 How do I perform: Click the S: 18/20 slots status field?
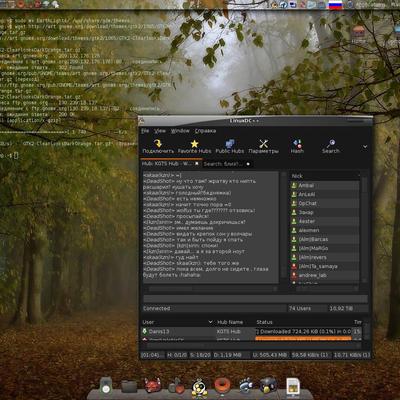pos(201,355)
